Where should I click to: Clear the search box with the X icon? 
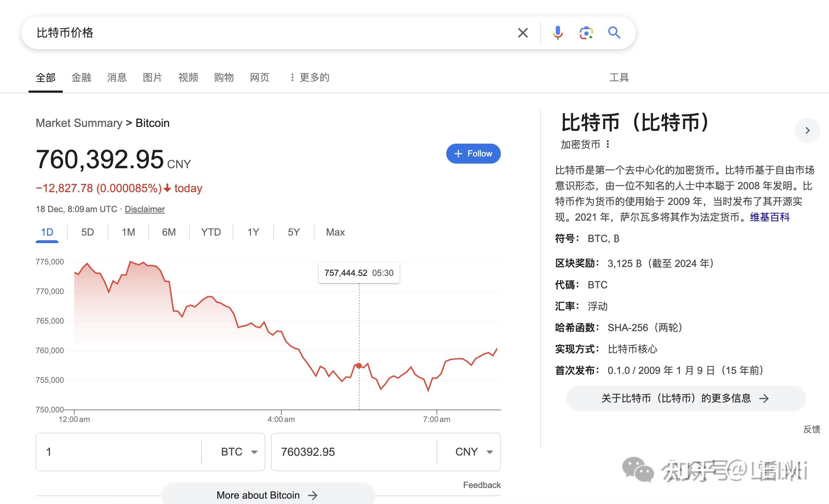523,33
